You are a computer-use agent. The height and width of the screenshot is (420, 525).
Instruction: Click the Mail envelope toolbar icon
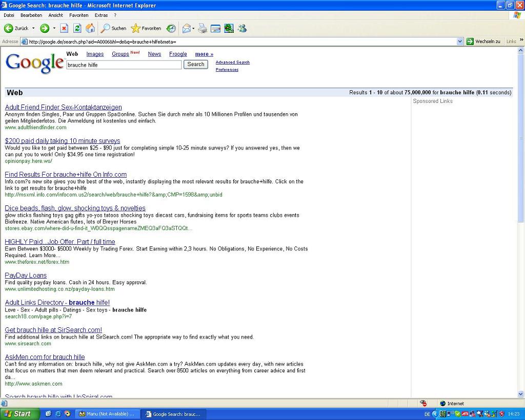click(187, 29)
